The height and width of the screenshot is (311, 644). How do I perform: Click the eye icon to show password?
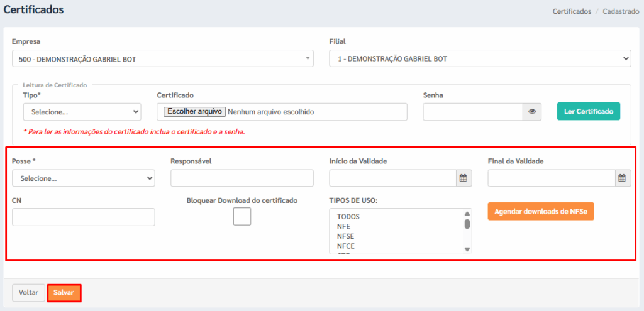[532, 112]
